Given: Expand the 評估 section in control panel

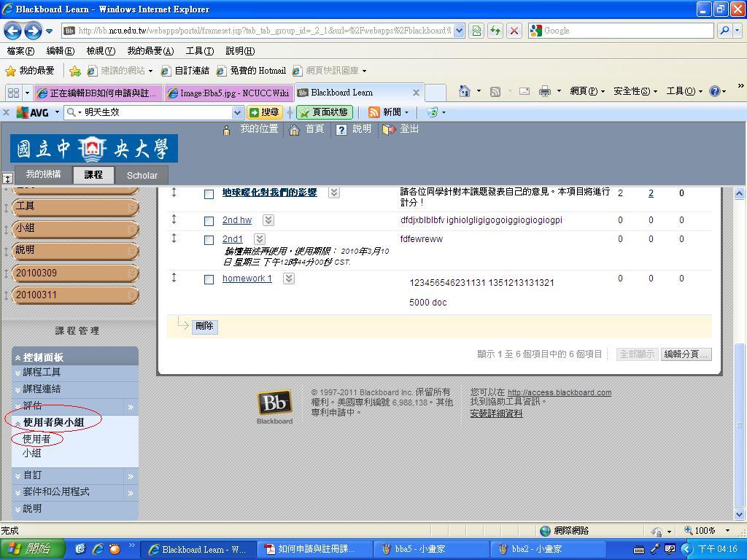Looking at the screenshot, I should coord(131,406).
